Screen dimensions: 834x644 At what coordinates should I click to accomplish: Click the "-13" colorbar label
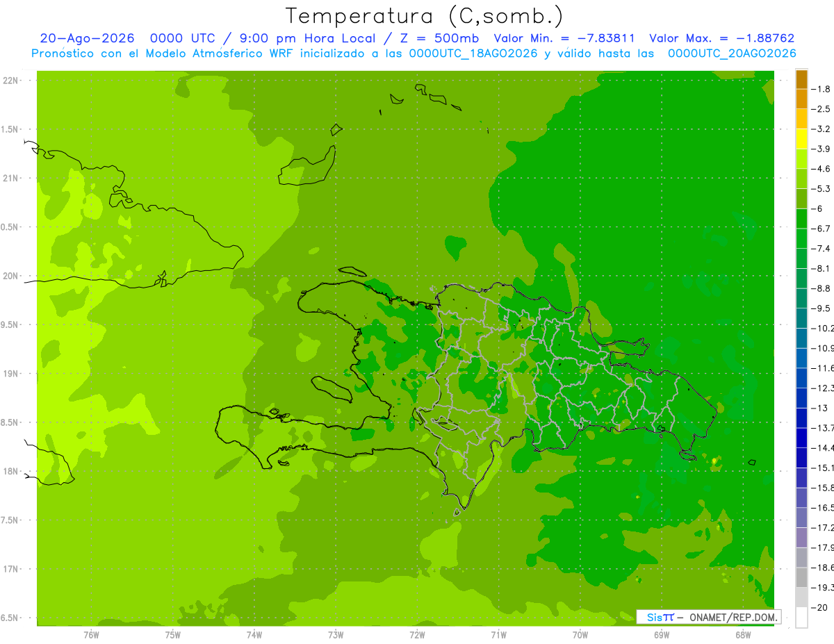[x=821, y=408]
